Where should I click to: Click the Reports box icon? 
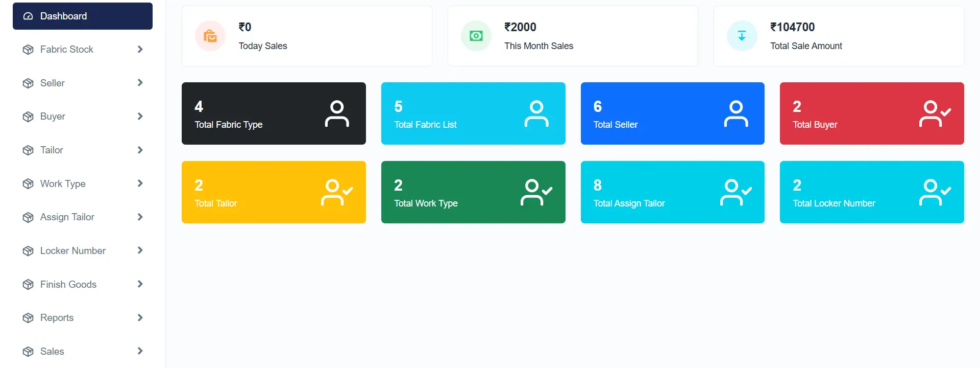click(x=28, y=318)
